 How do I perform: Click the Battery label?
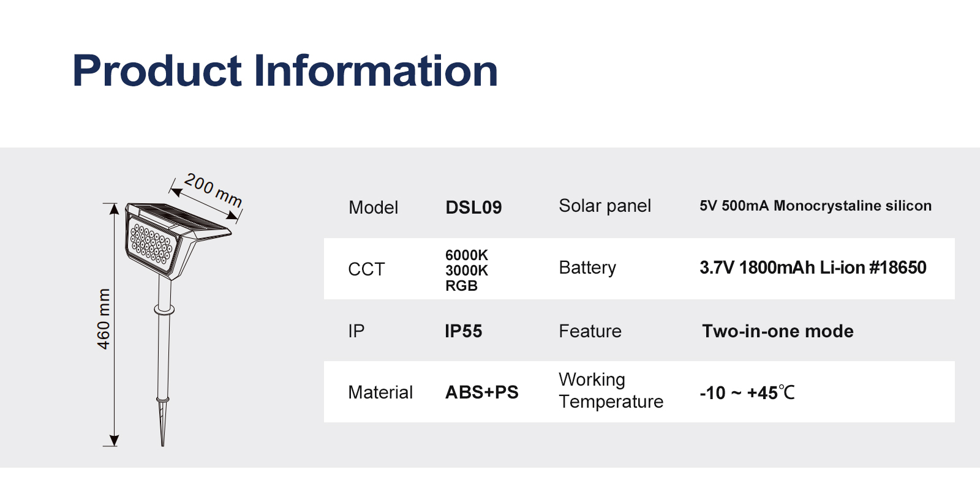tap(587, 268)
